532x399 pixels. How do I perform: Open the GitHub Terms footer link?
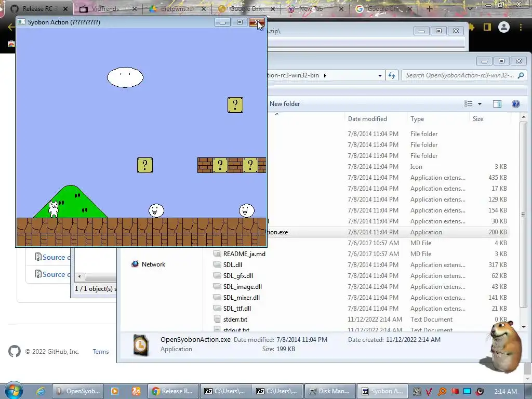click(x=101, y=352)
